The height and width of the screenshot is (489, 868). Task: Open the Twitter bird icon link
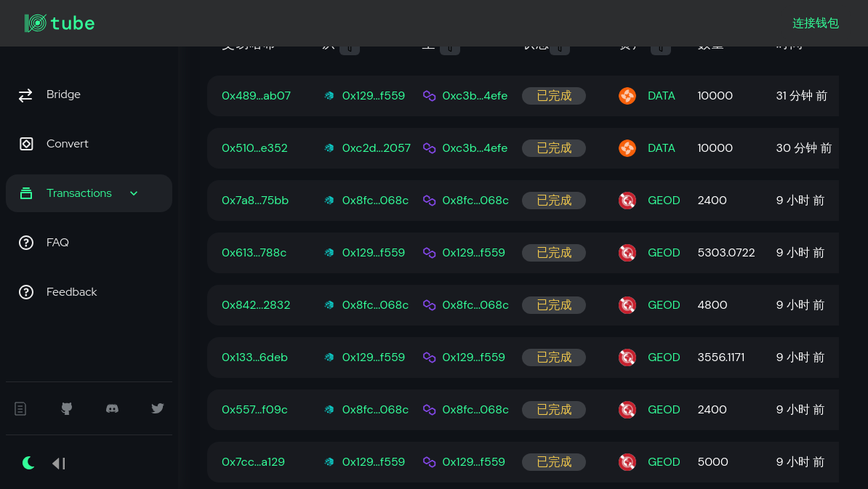[158, 408]
